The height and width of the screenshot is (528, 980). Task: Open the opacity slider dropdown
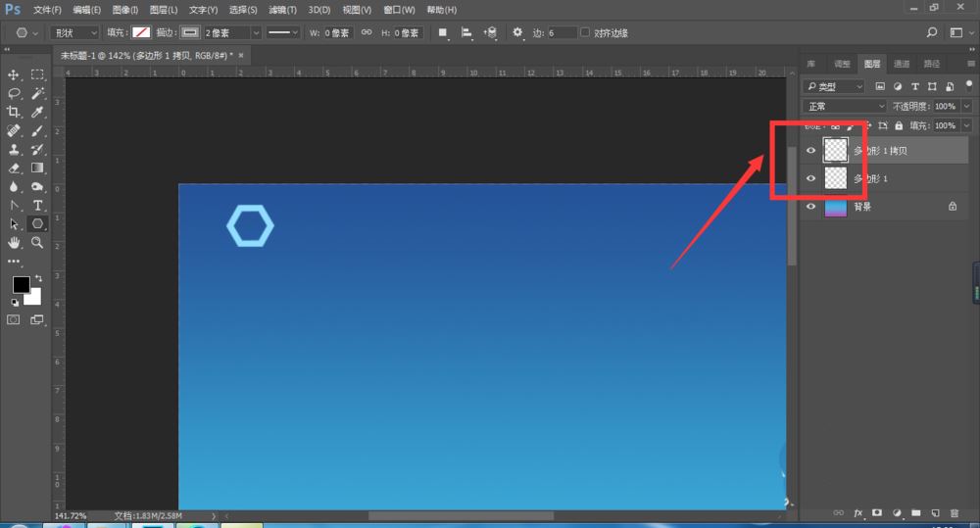967,106
